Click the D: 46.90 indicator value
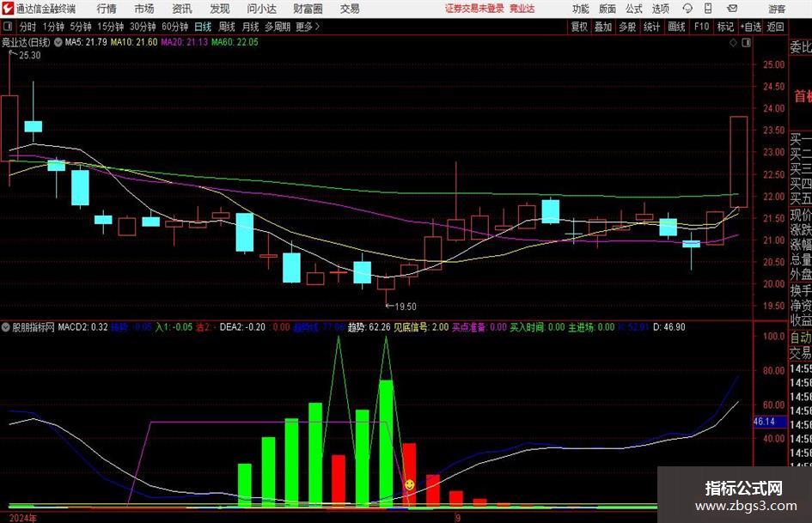812x523 pixels. (x=669, y=327)
